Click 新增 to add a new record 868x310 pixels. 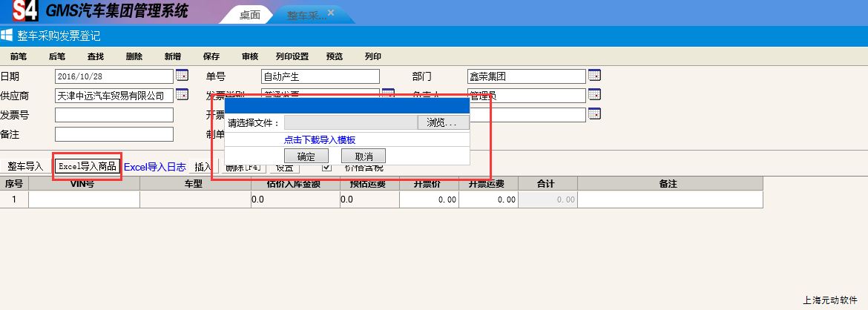172,56
